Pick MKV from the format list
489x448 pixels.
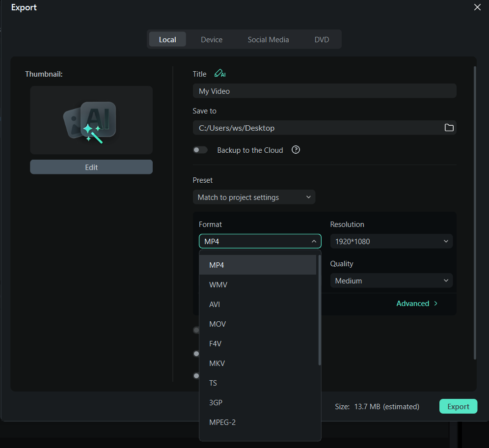(x=258, y=363)
